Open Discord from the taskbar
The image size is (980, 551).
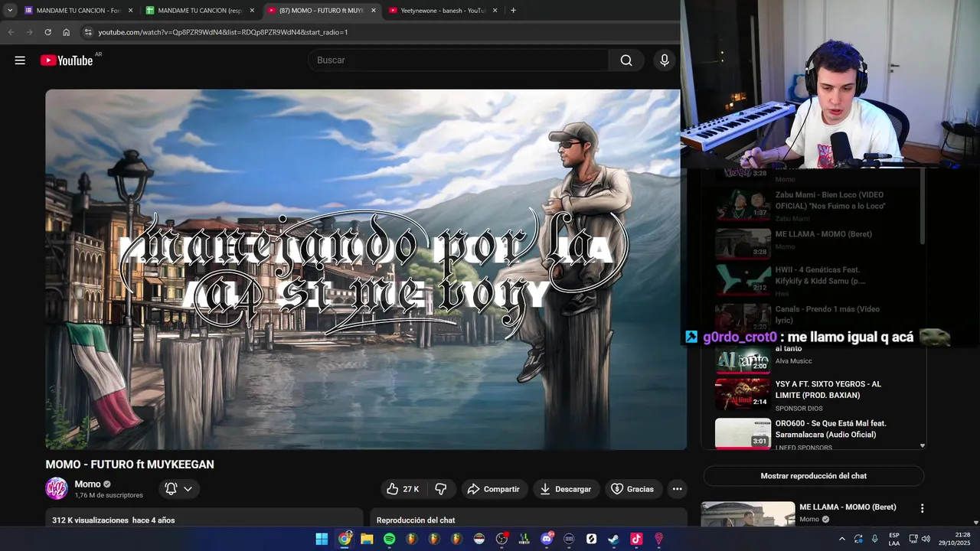pos(547,539)
